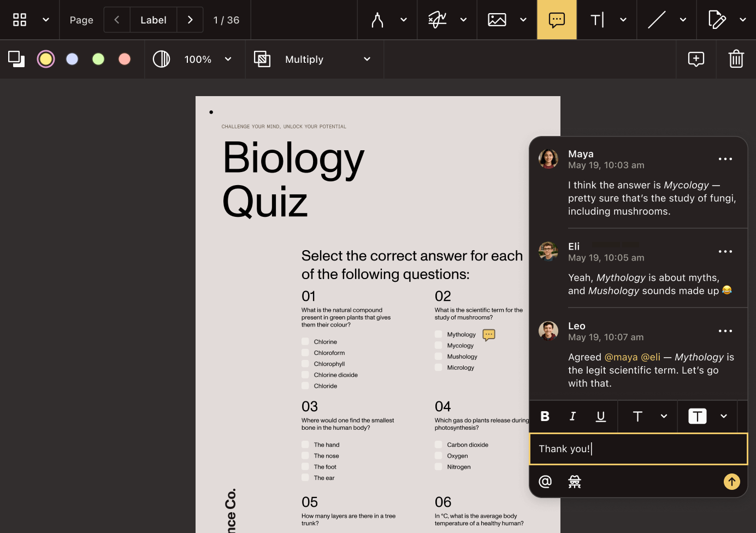Toggle bold formatting in the comment composer
756x533 pixels.
pos(545,416)
